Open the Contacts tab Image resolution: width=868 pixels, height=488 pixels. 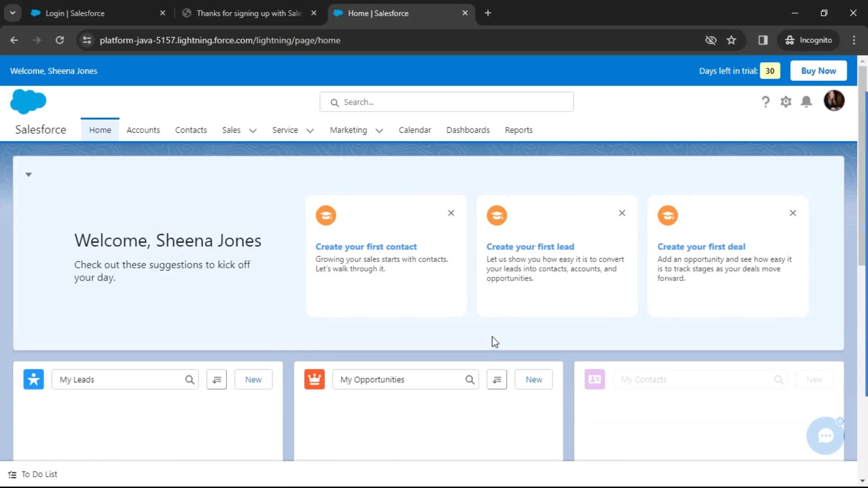coord(191,130)
